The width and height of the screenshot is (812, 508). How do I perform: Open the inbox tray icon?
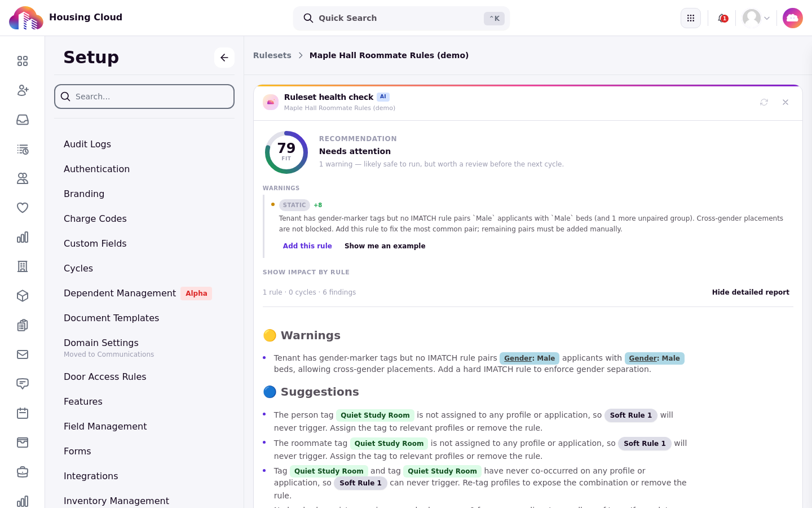23,120
